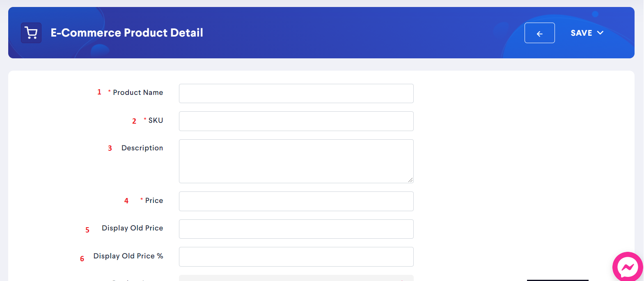Click the Product Name label

pyautogui.click(x=138, y=92)
